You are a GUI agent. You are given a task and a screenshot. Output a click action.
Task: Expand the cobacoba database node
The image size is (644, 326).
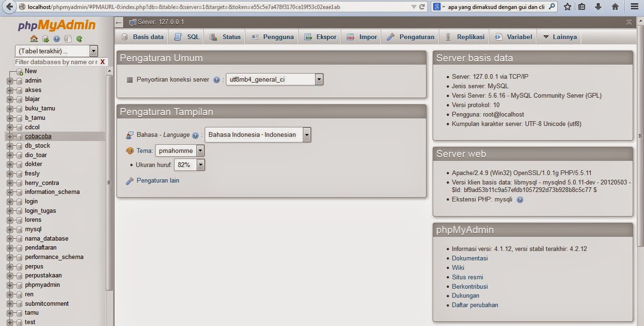(9, 136)
